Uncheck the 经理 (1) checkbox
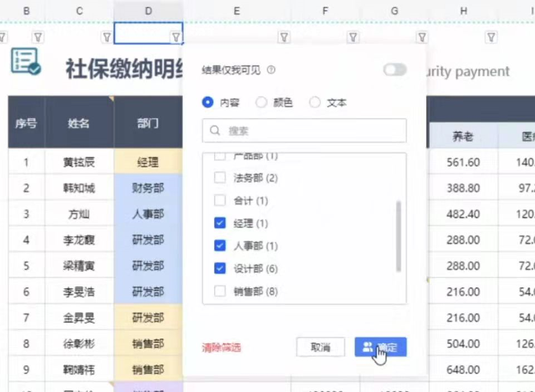The image size is (535, 392). pos(220,223)
